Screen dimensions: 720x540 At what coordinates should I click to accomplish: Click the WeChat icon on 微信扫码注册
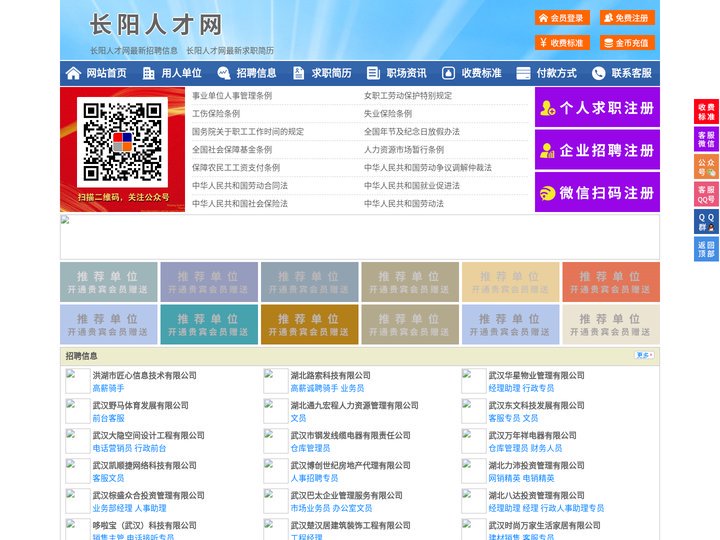pos(547,193)
